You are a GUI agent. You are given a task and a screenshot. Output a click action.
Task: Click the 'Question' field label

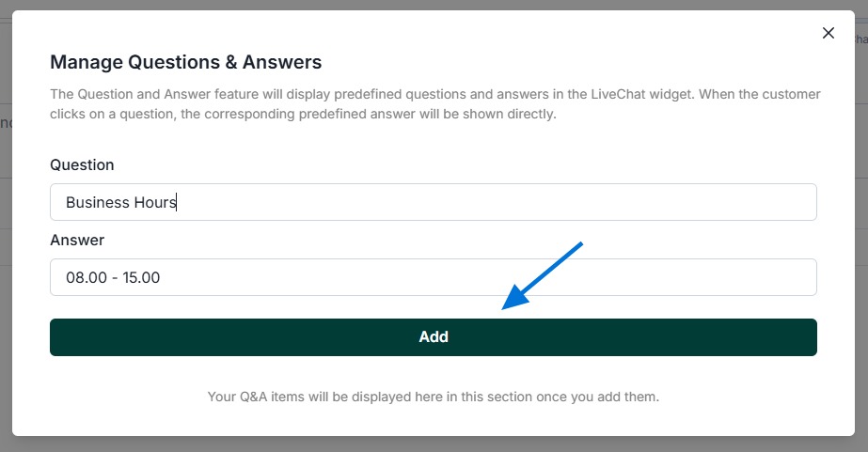82,164
